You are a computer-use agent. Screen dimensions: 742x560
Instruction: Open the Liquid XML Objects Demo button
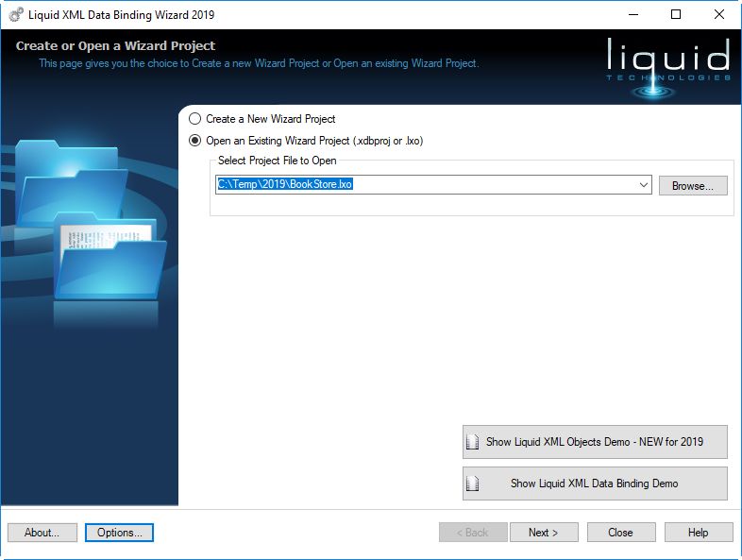tap(595, 442)
